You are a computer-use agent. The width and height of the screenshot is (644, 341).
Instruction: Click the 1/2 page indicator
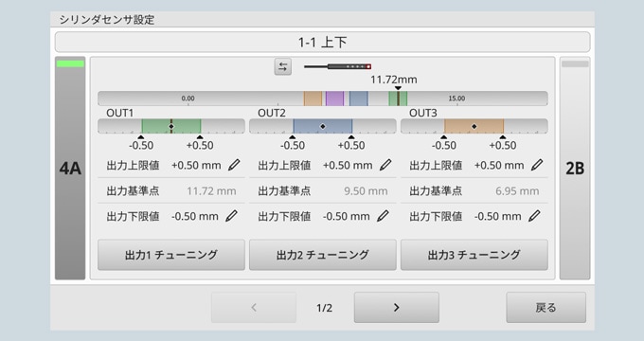[325, 308]
